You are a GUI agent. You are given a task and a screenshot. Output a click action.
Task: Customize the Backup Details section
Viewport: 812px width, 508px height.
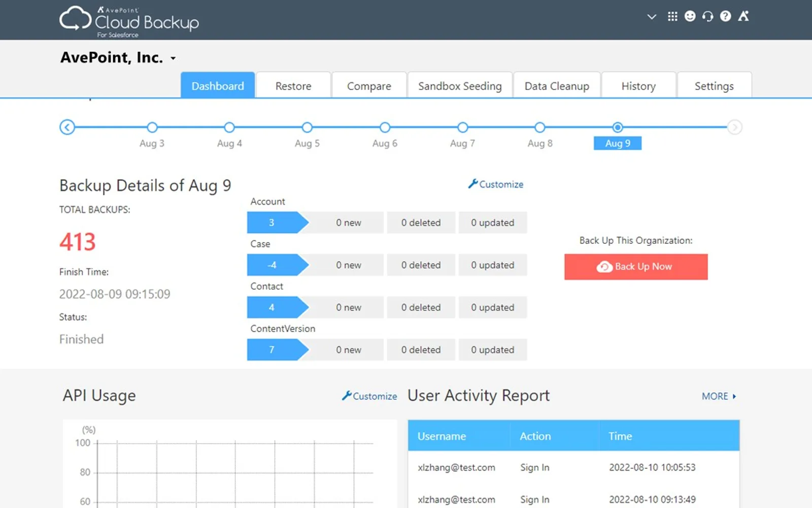(x=496, y=184)
